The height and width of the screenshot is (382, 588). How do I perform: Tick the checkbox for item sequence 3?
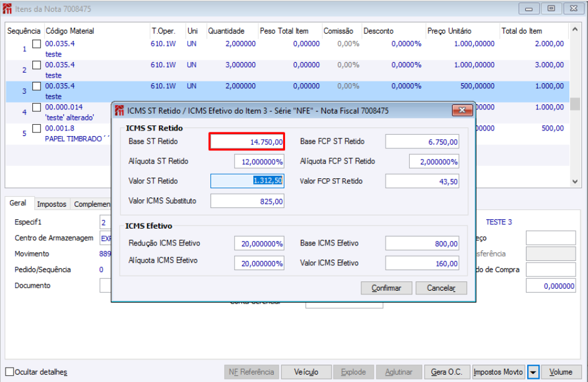[x=37, y=86]
